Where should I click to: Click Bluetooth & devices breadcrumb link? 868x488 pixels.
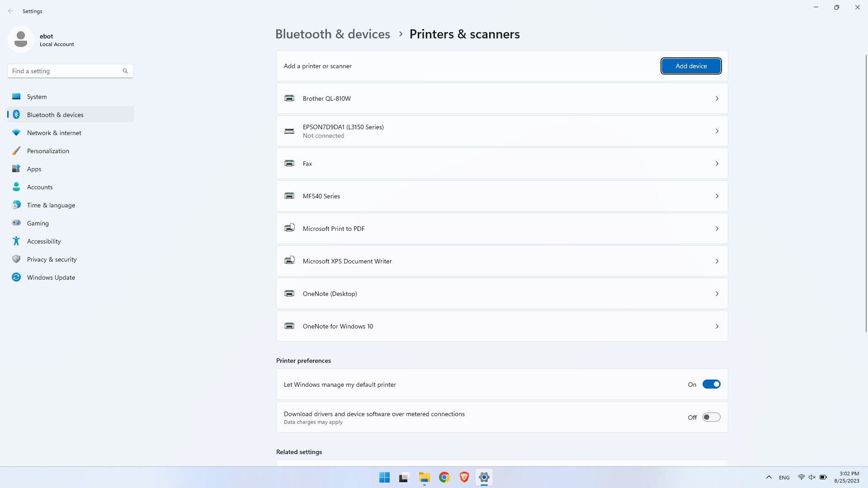[x=333, y=34]
